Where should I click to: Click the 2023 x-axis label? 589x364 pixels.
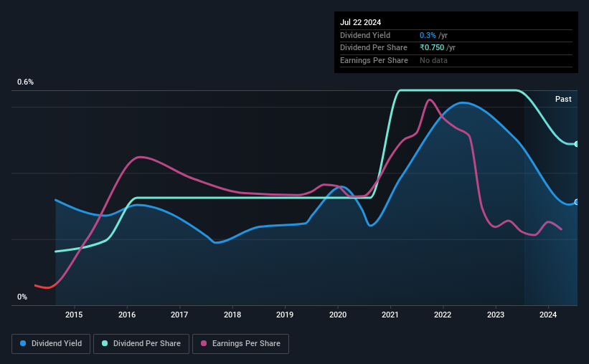click(x=496, y=315)
